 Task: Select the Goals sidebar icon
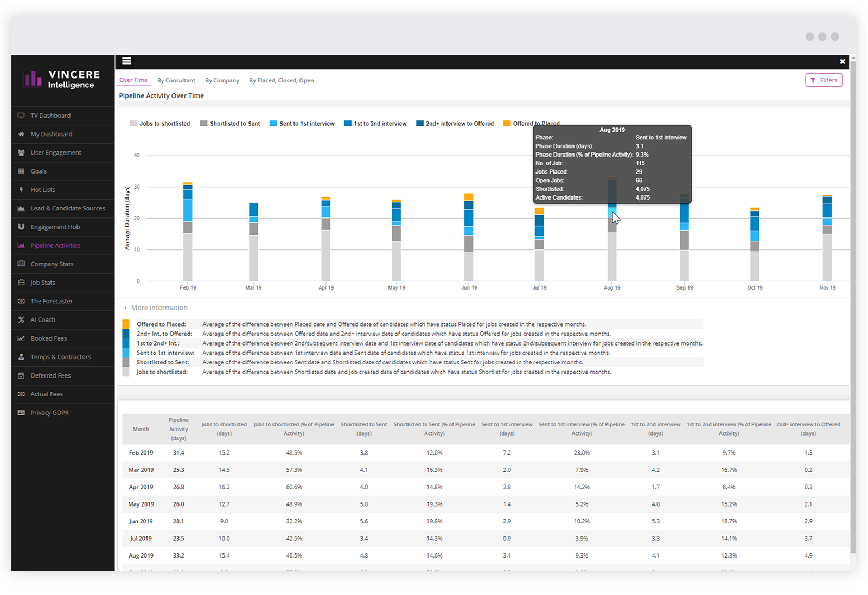point(39,171)
